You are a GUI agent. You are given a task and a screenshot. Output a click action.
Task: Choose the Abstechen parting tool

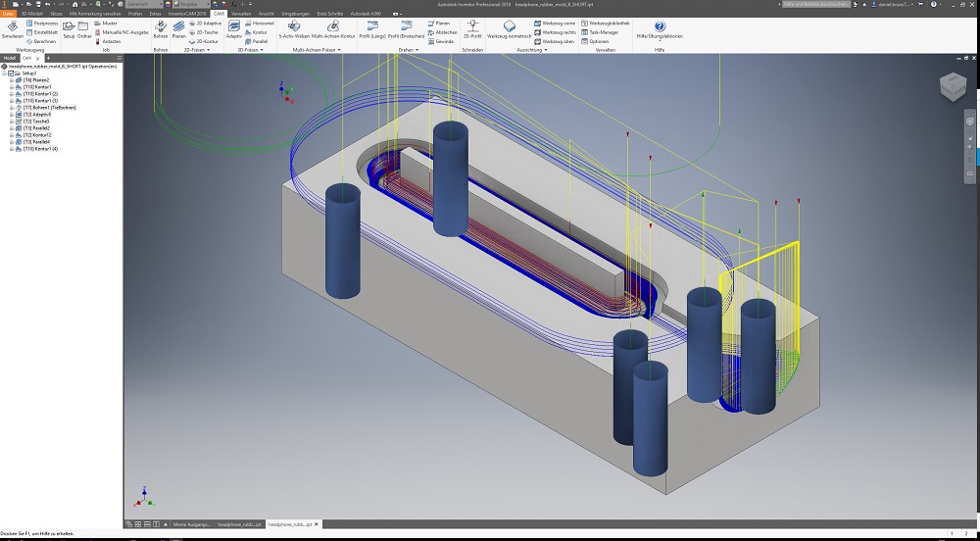pyautogui.click(x=443, y=32)
